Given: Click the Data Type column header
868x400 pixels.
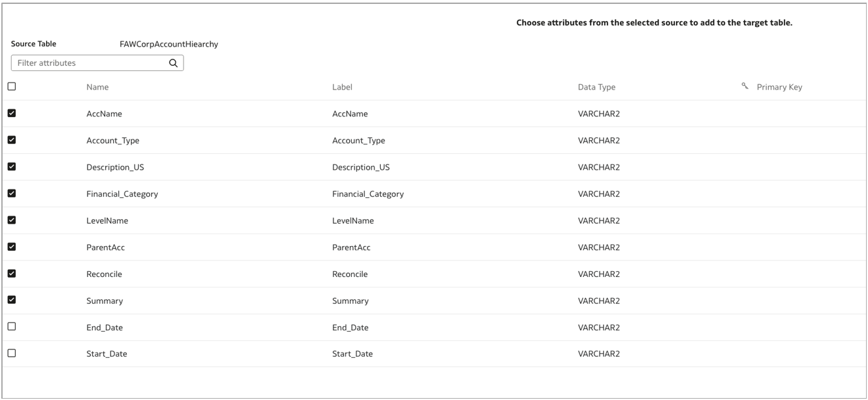Looking at the screenshot, I should [596, 86].
